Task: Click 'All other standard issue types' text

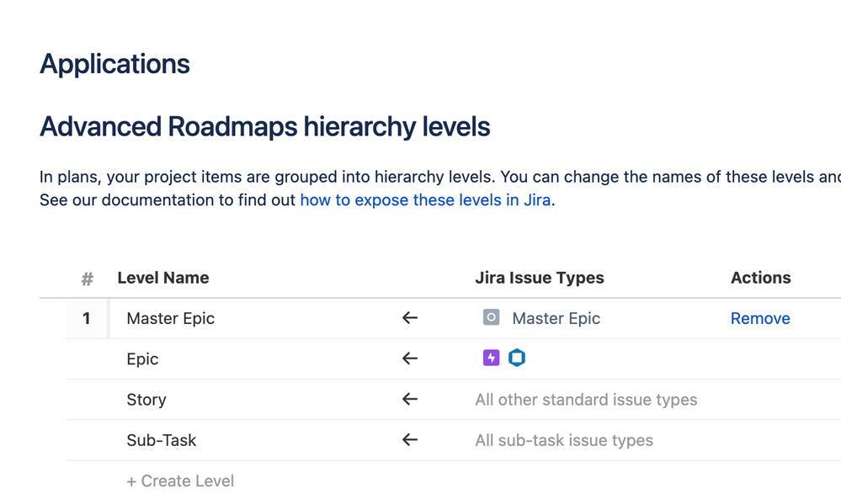Action: (586, 400)
